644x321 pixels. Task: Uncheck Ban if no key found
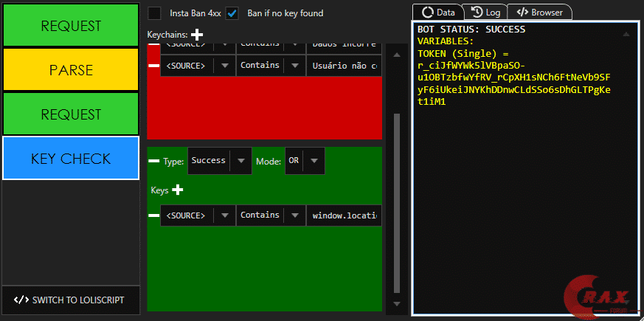coord(232,13)
